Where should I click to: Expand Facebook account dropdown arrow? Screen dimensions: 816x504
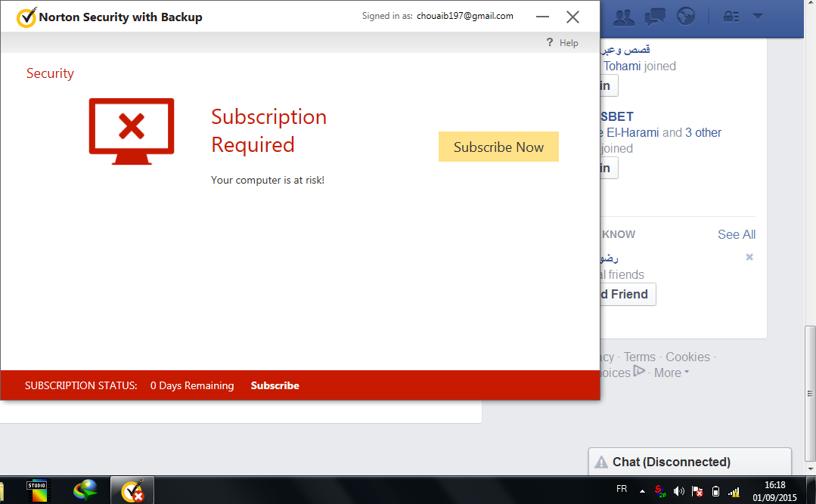point(758,17)
